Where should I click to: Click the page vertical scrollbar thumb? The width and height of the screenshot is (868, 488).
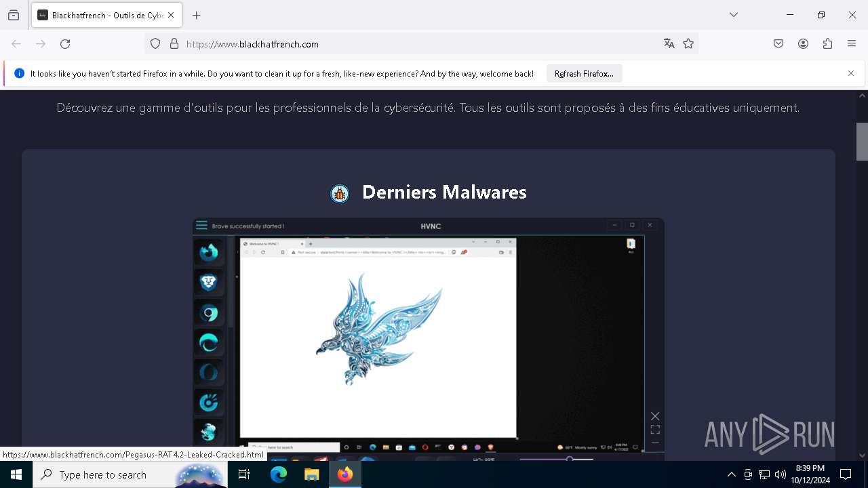click(862, 141)
